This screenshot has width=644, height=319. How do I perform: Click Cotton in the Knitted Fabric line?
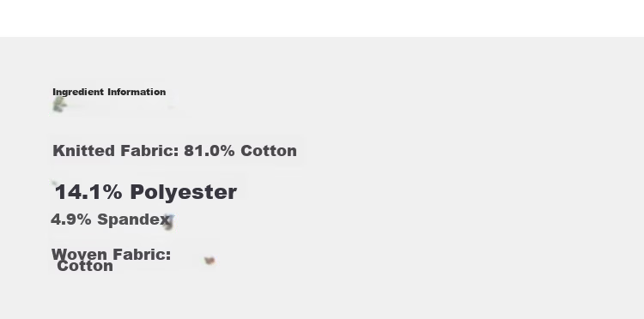click(269, 150)
